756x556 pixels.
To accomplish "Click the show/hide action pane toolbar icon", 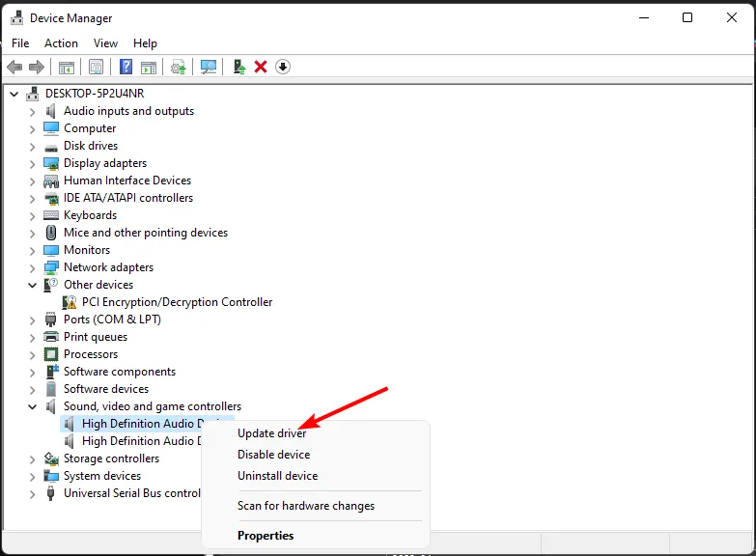I will click(x=149, y=67).
